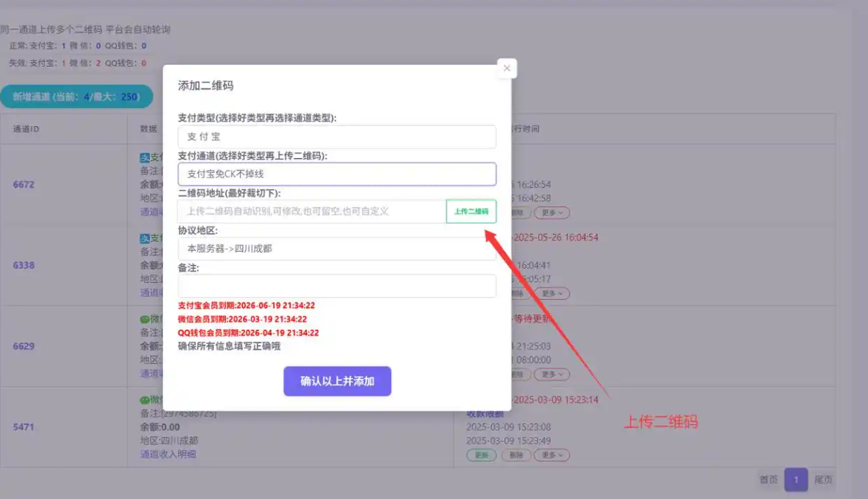Click the WeChat icon in row 6629
The image size is (868, 499).
coord(144,319)
